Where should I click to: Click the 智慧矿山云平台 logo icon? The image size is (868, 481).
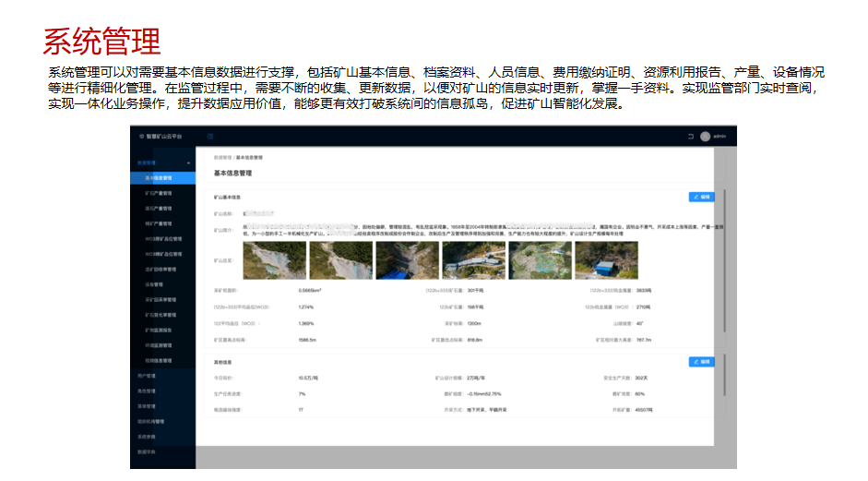pyautogui.click(x=141, y=136)
